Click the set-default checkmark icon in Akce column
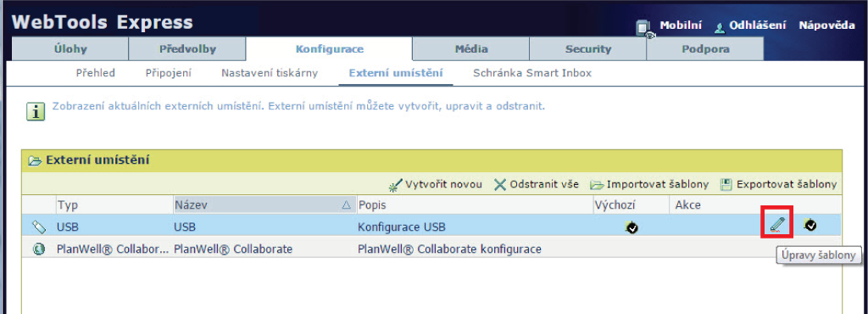Image resolution: width=868 pixels, height=314 pixels. pyautogui.click(x=810, y=225)
